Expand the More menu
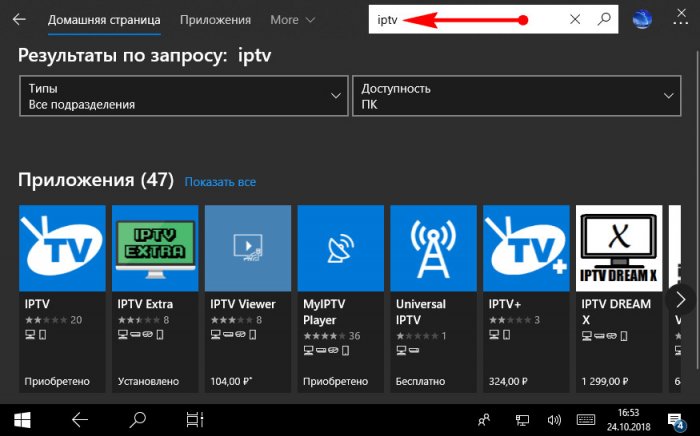700x436 pixels. (x=292, y=20)
